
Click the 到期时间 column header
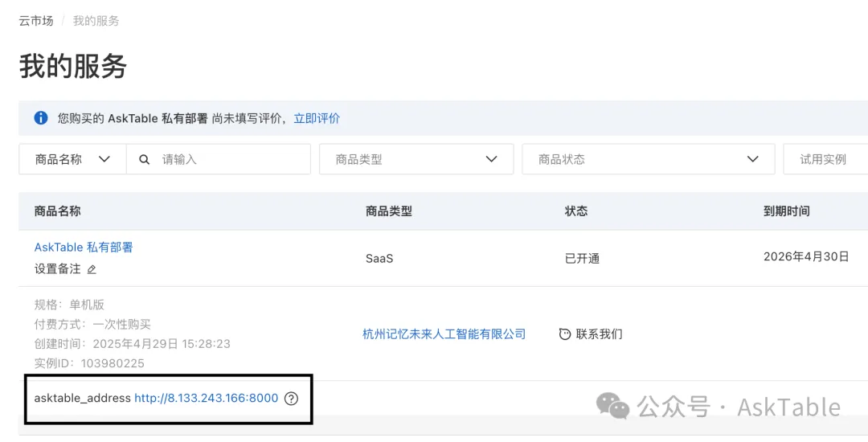point(786,211)
